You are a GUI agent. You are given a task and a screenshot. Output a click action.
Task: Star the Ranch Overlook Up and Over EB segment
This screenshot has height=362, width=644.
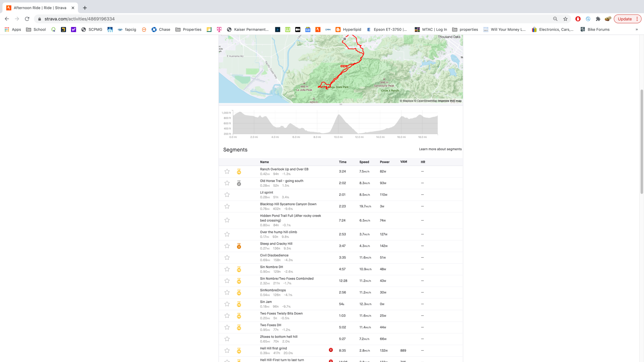(227, 171)
